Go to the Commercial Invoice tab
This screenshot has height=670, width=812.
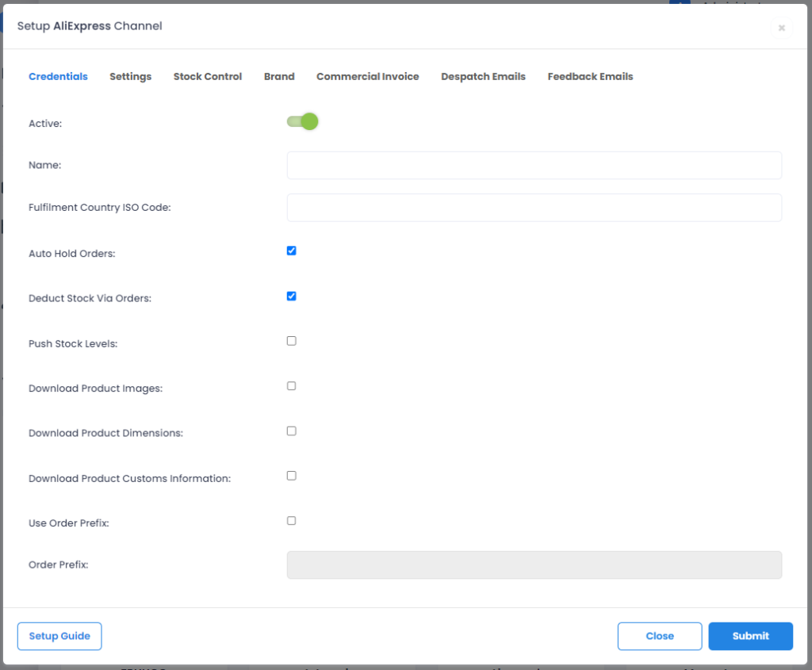[x=368, y=77]
